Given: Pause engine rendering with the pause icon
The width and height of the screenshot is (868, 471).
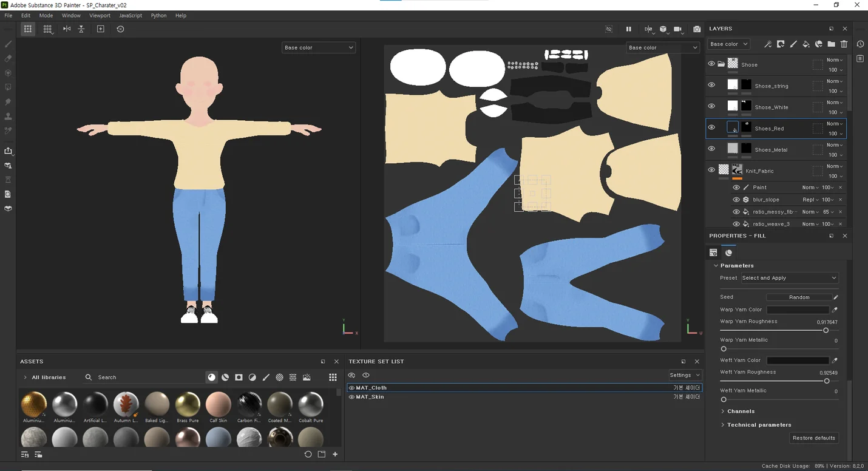Looking at the screenshot, I should 629,29.
